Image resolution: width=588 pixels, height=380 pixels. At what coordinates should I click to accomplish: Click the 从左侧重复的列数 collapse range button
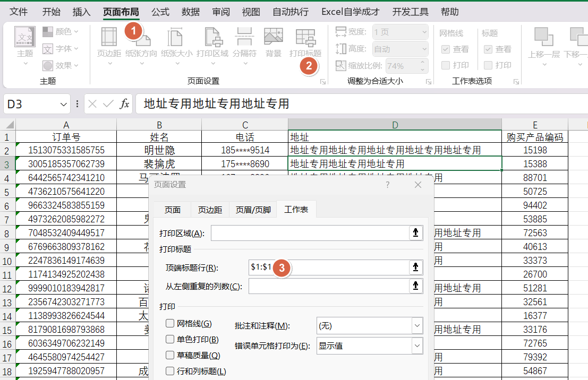415,286
